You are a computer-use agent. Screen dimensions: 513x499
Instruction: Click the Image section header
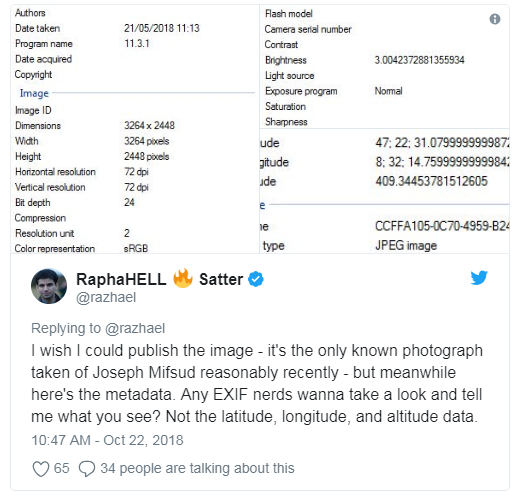[x=34, y=93]
